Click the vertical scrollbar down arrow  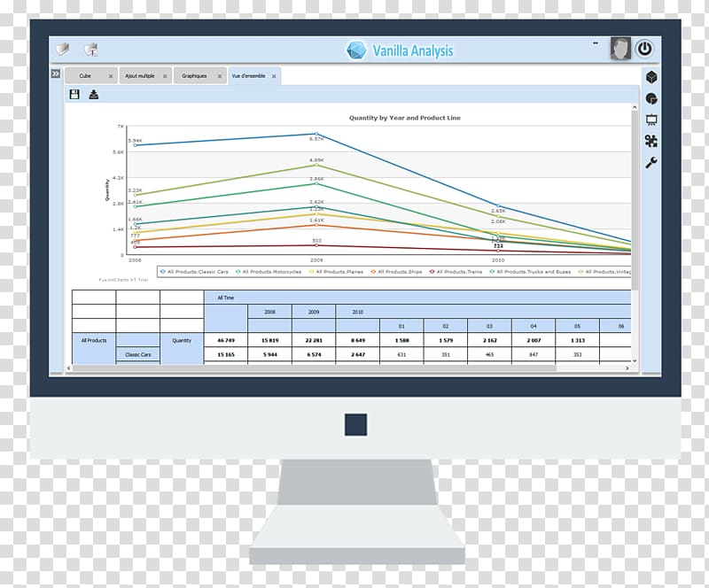tap(635, 360)
